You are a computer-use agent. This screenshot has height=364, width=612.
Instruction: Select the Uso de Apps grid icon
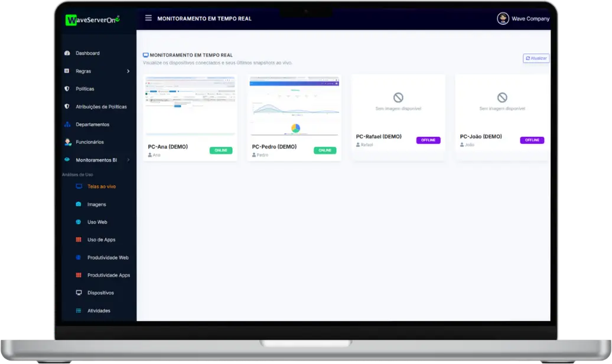click(79, 240)
